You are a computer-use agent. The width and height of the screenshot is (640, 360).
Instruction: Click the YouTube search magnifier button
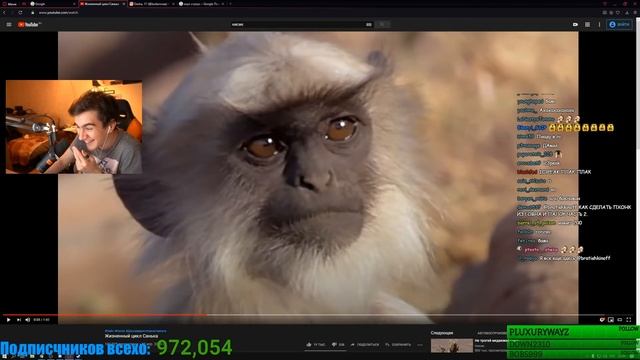(382, 24)
